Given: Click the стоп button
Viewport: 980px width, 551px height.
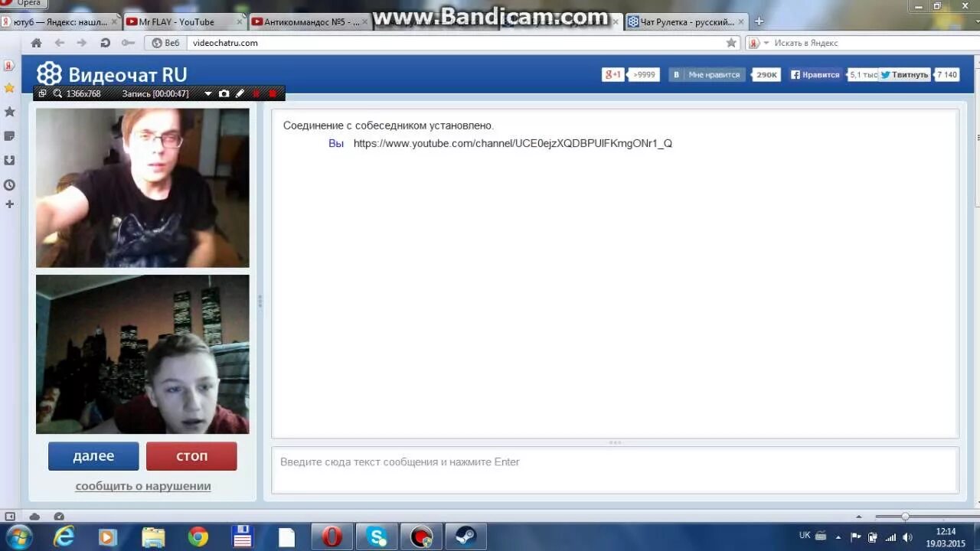Looking at the screenshot, I should click(191, 456).
